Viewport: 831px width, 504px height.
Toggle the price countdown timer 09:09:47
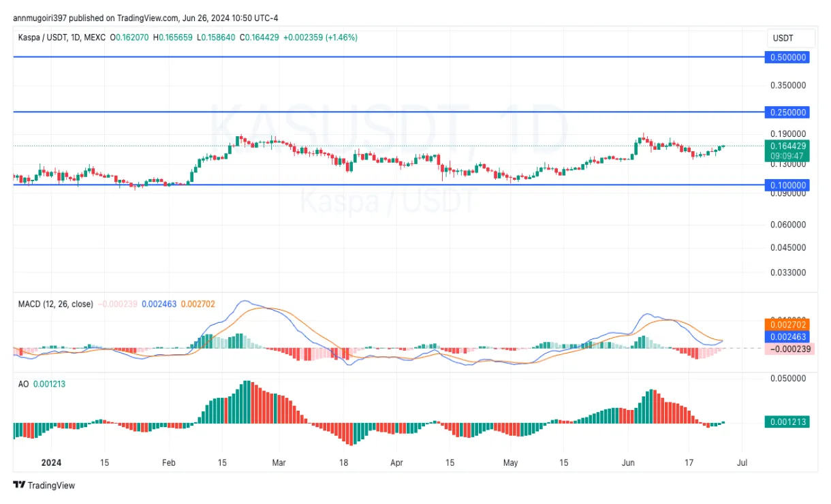tap(787, 155)
